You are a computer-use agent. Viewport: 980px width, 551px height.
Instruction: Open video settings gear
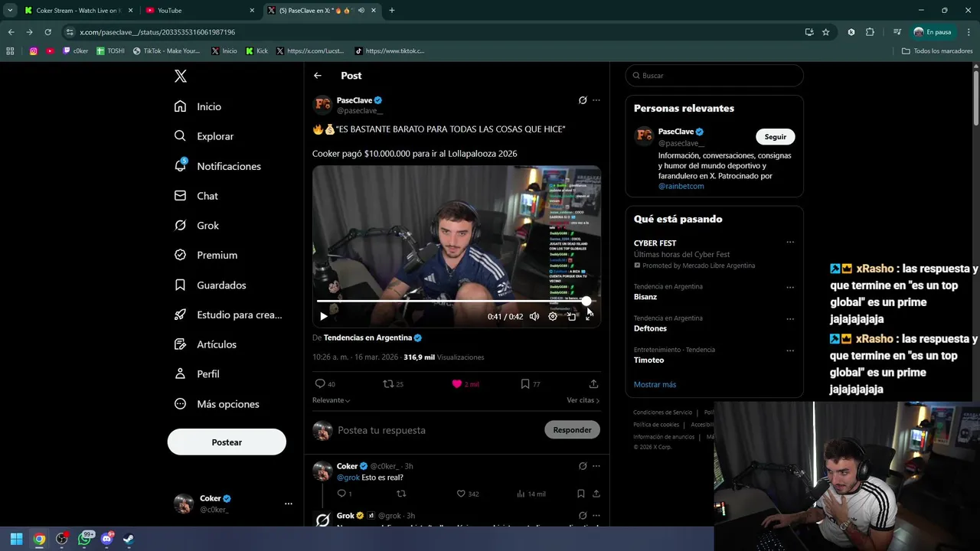click(553, 316)
